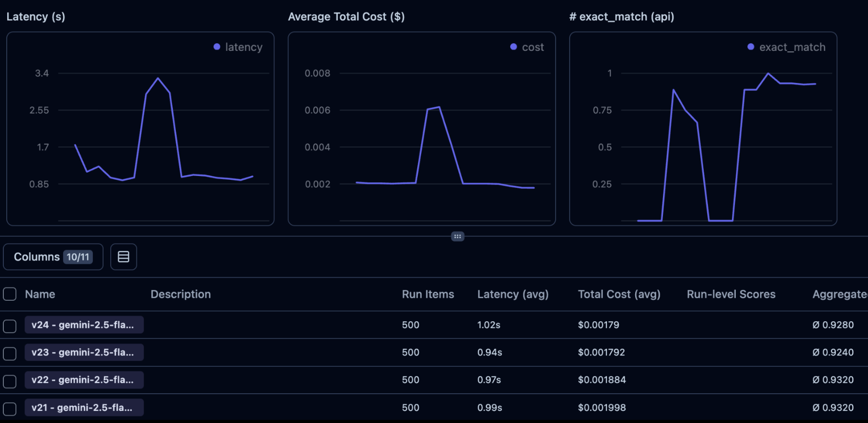Toggle the exact_match legend dot
This screenshot has height=423, width=868.
[x=751, y=47]
